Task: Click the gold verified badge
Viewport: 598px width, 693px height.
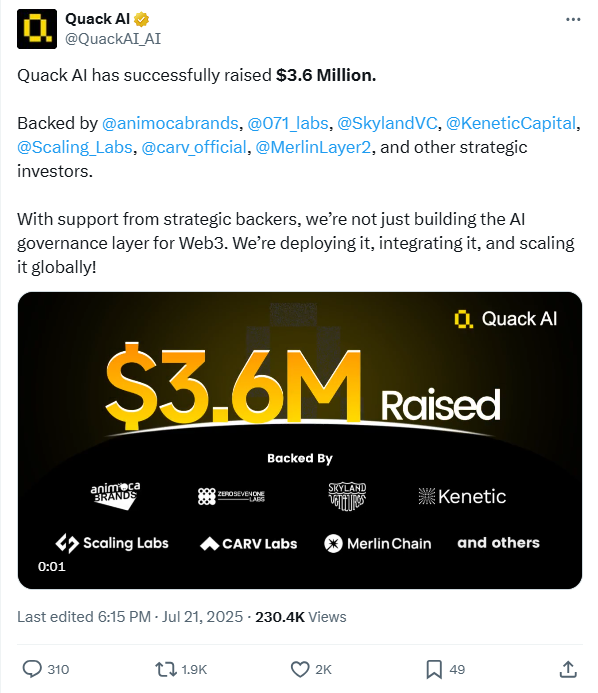Action: coord(141,19)
